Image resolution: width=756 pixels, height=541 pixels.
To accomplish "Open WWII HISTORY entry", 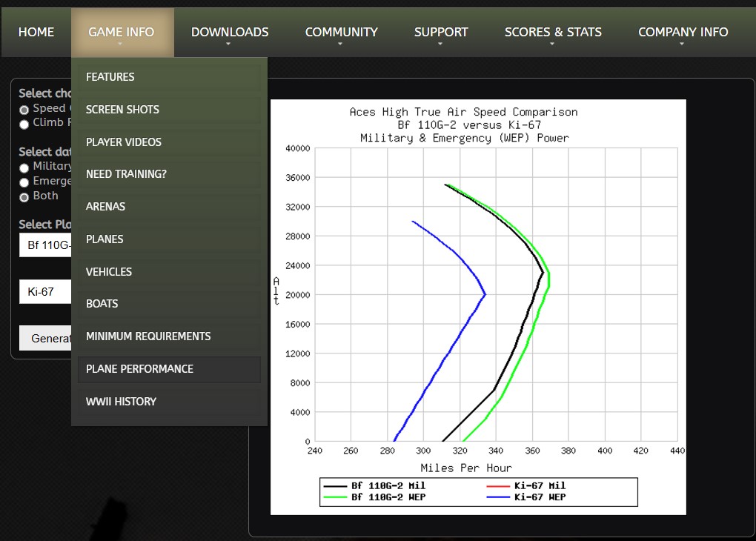I will click(x=169, y=402).
